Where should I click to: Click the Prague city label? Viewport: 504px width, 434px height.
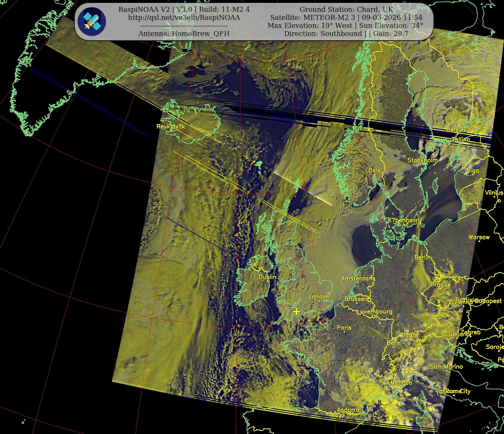click(440, 285)
